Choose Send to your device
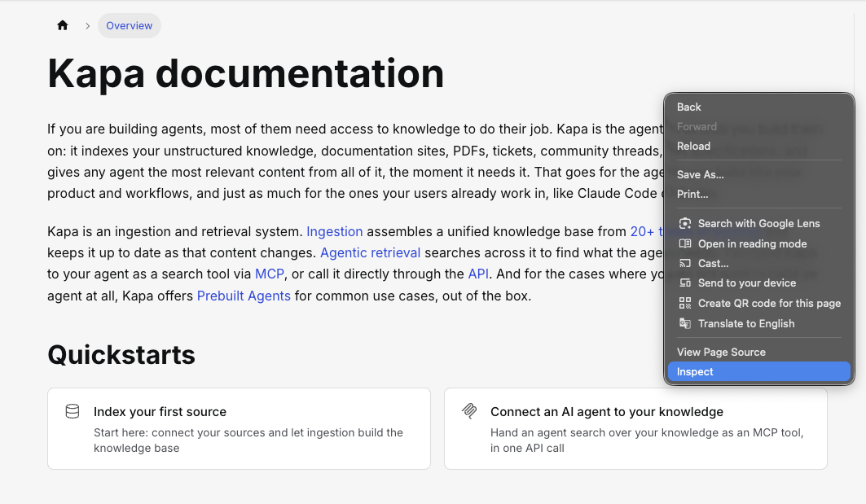This screenshot has width=866, height=504. coord(758,283)
